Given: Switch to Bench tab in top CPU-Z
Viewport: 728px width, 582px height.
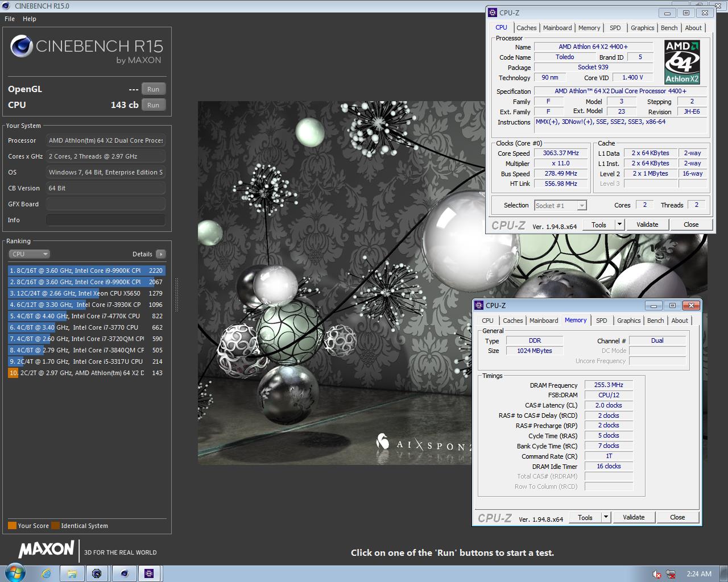Looking at the screenshot, I should [669, 28].
